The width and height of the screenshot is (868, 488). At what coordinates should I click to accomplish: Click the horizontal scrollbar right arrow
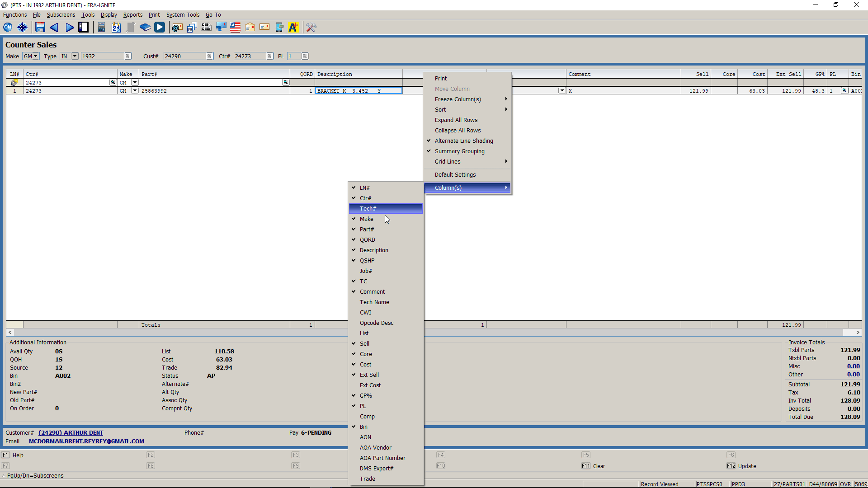(858, 332)
